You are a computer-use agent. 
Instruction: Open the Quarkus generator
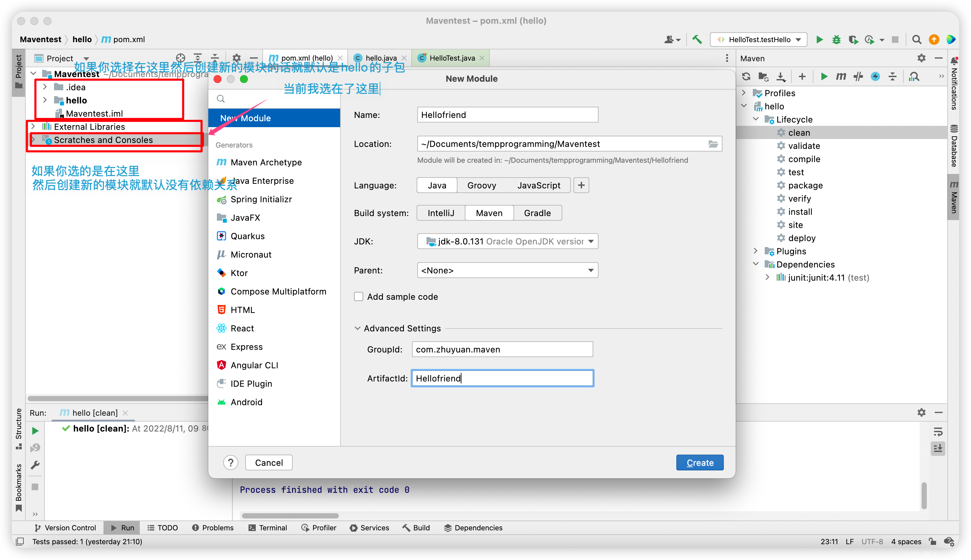tap(274, 236)
